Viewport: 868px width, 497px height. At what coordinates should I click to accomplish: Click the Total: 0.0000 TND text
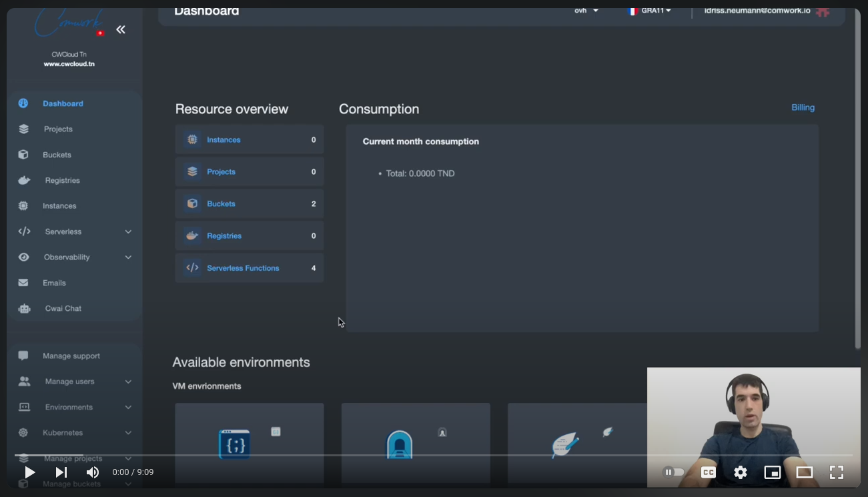(420, 173)
